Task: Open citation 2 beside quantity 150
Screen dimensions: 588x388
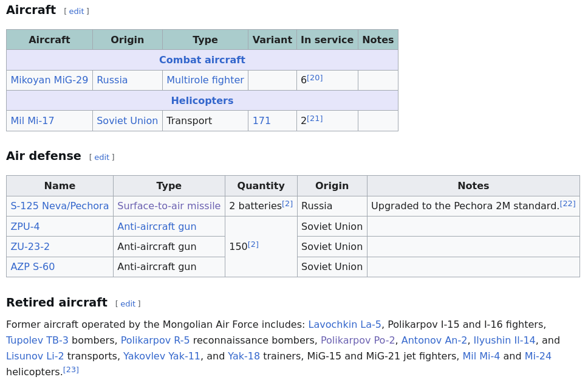Action: coord(253,244)
